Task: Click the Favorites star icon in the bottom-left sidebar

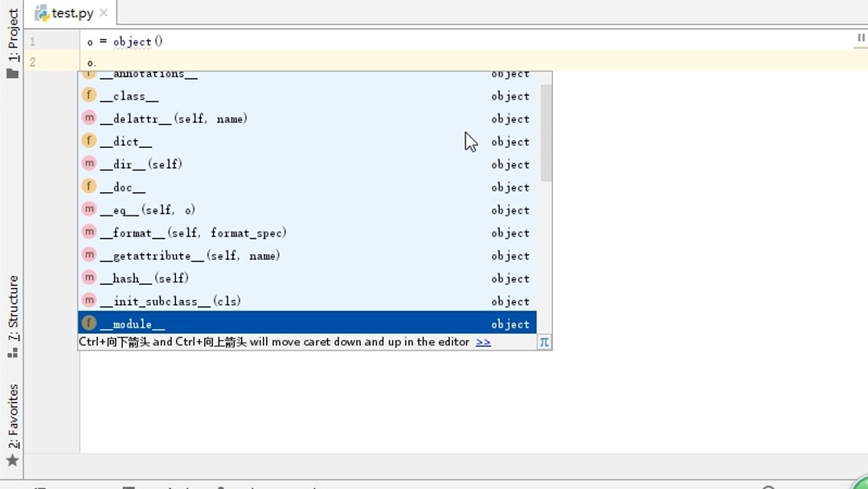Action: coord(11,462)
